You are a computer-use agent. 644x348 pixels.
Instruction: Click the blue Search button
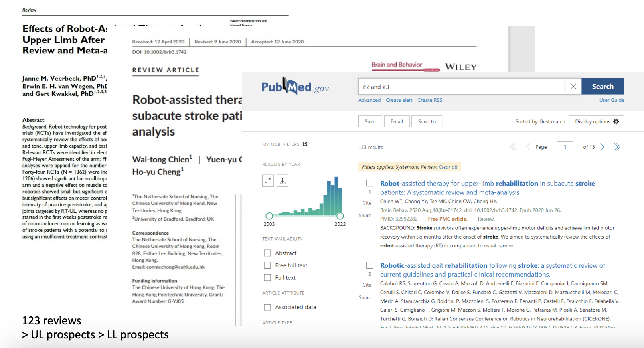click(603, 87)
